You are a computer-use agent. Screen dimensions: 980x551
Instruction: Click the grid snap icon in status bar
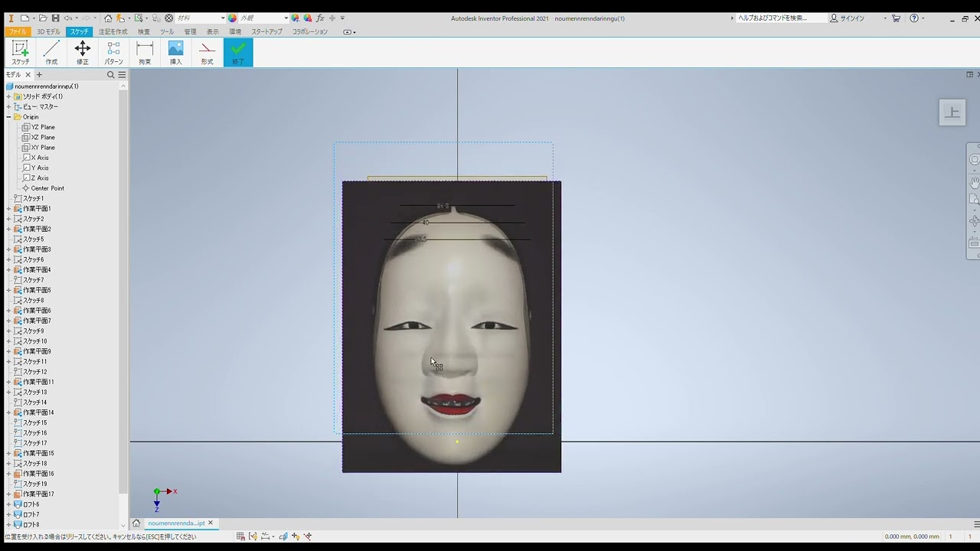240,536
